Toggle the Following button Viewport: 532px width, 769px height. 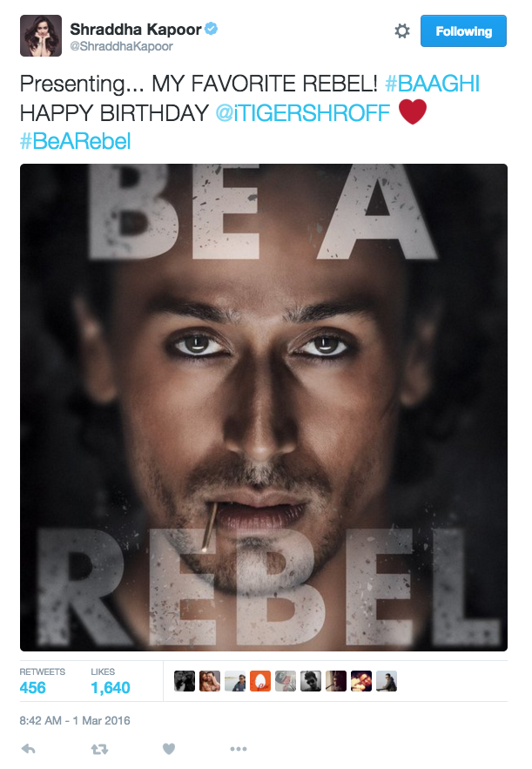463,30
